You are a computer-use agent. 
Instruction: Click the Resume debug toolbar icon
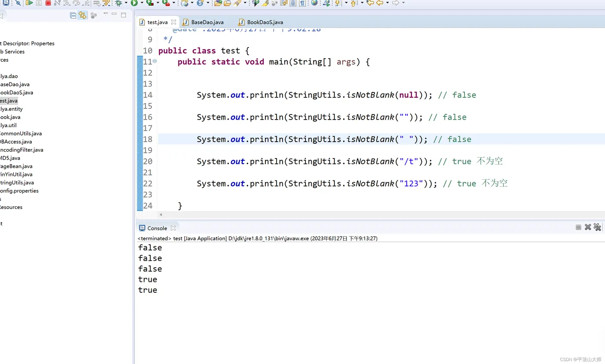pyautogui.click(x=29, y=3)
